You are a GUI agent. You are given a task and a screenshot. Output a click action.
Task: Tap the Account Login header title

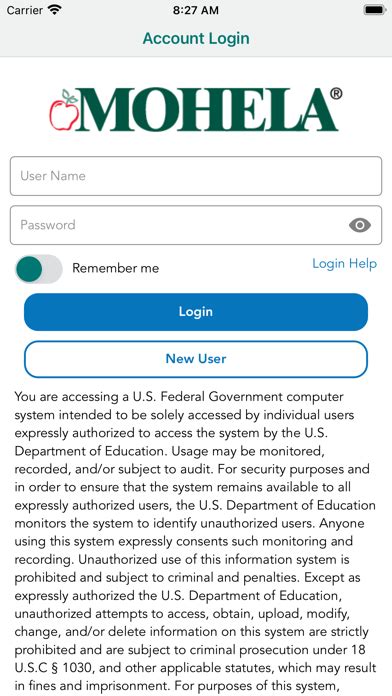tap(196, 38)
